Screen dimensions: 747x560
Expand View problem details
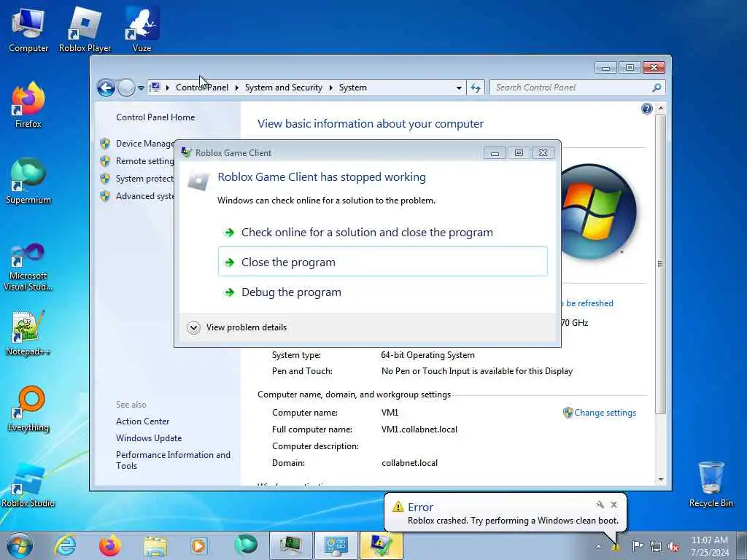click(x=238, y=327)
